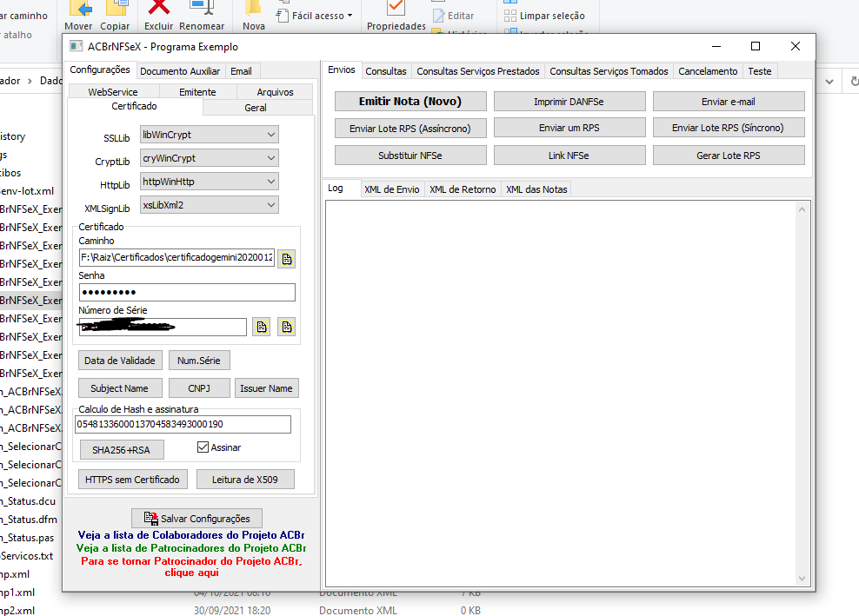Save settings with Salvar Configurações button
This screenshot has height=616, width=859.
(x=196, y=519)
